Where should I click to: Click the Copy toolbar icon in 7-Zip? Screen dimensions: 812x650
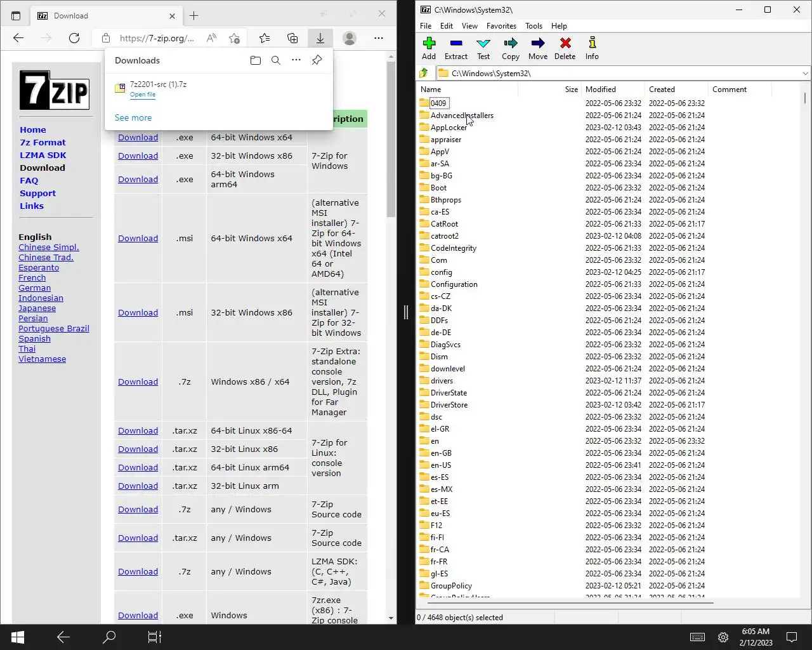tap(511, 48)
